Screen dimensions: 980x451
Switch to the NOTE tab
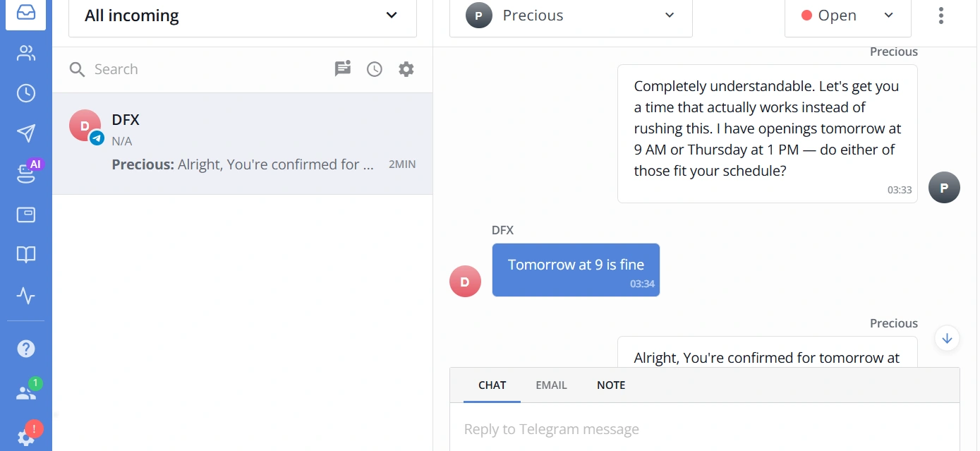(x=611, y=385)
